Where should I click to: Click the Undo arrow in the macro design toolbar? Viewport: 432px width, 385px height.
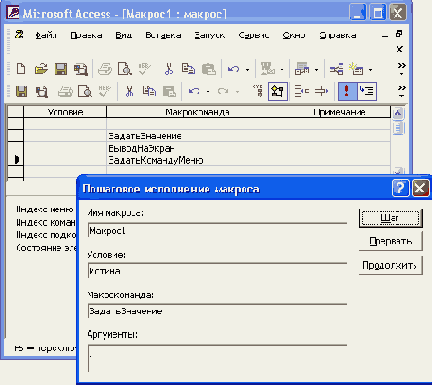click(194, 91)
